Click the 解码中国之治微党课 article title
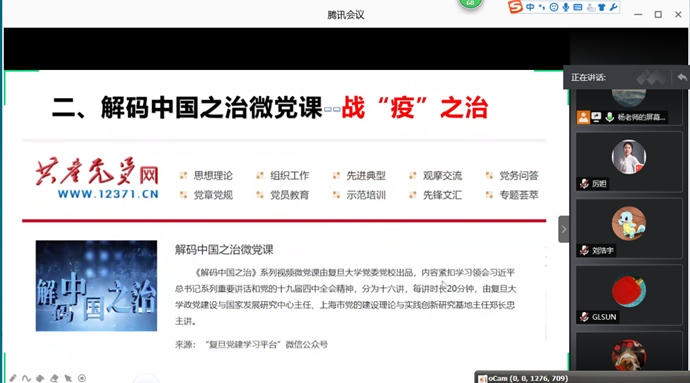The image size is (690, 383). pyautogui.click(x=224, y=250)
